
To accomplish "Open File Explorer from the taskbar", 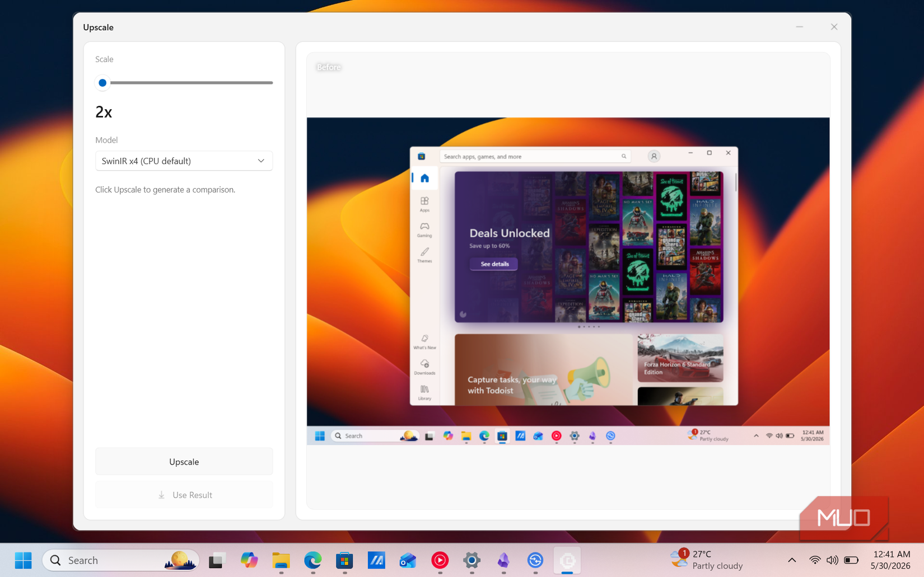I will [x=281, y=560].
